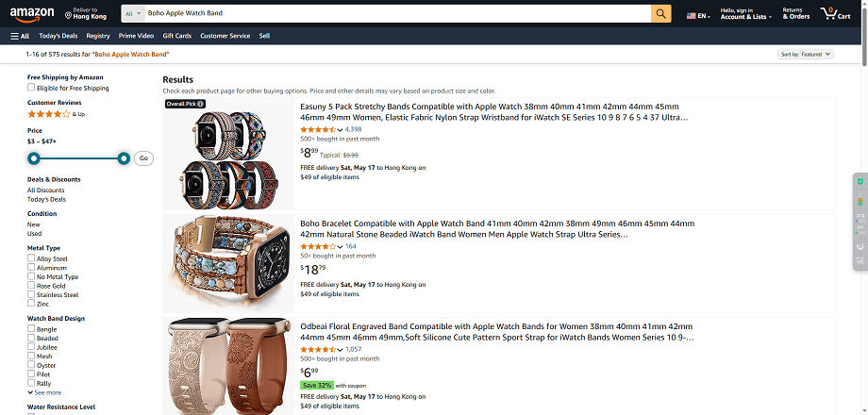The height and width of the screenshot is (415, 868).
Task: Check the Stainless Steel metal type
Action: [31, 294]
